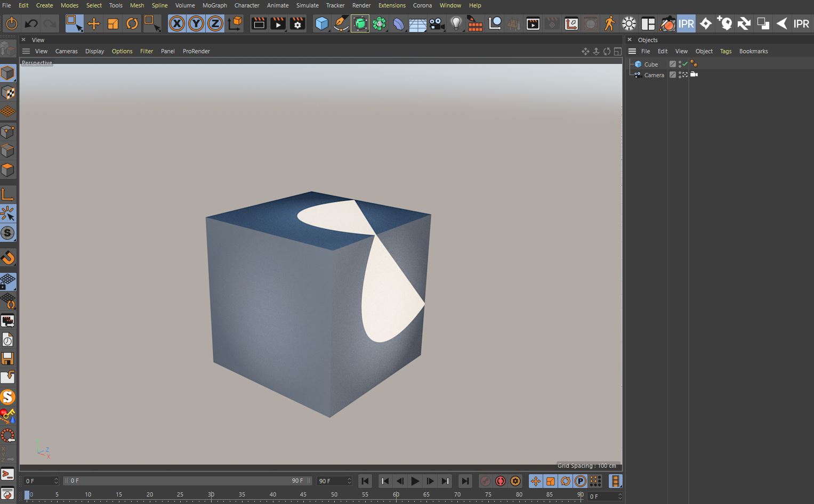
Task: Click the blue Cube primitive icon
Action: pyautogui.click(x=321, y=23)
